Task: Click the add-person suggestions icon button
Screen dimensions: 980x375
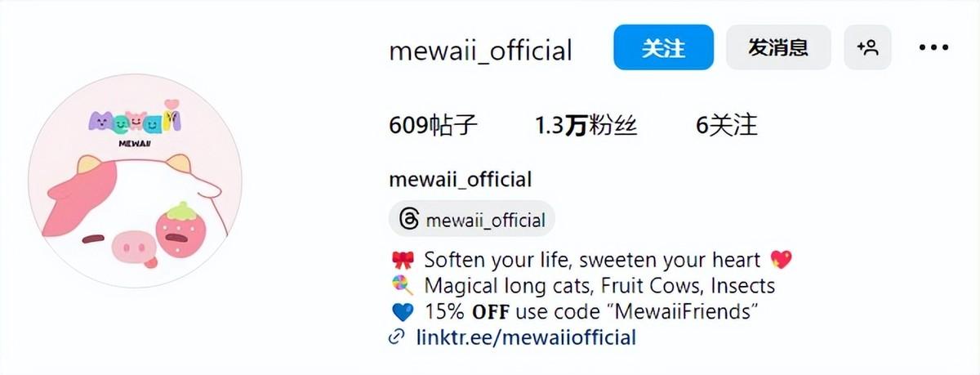Action: 867,47
